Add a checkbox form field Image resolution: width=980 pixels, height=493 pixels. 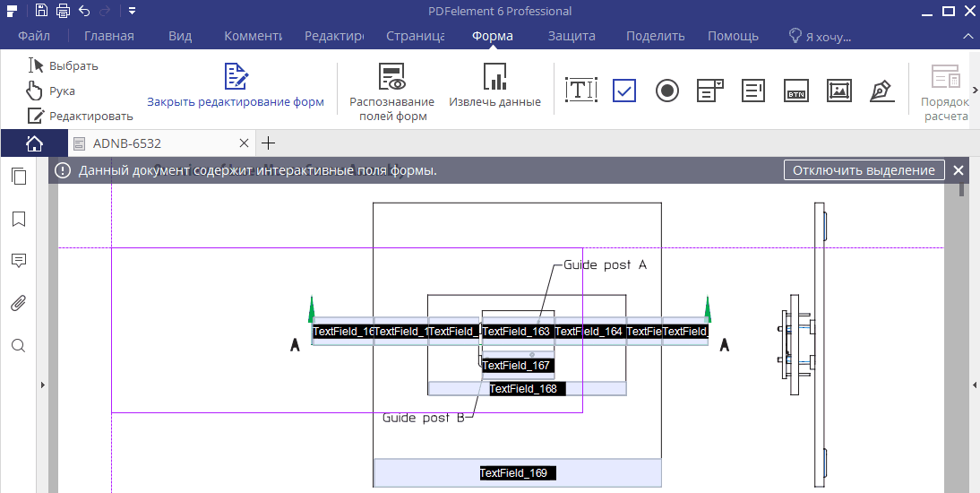click(x=624, y=90)
